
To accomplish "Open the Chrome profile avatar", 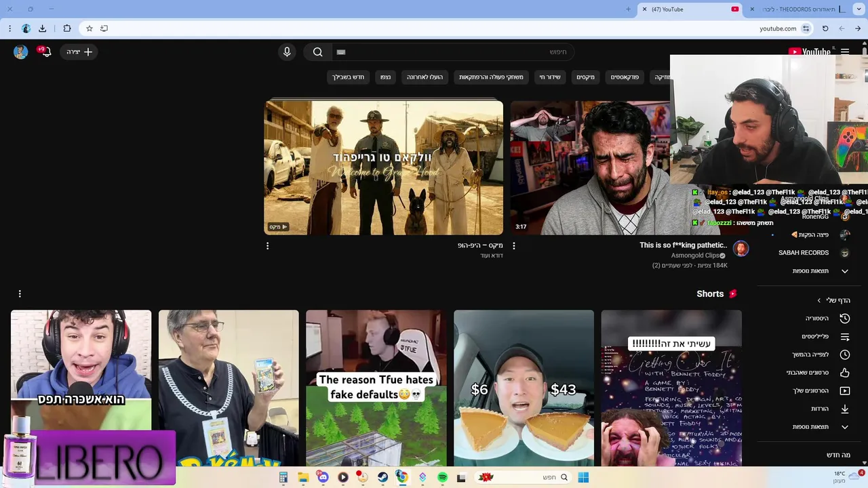I will coord(26,28).
